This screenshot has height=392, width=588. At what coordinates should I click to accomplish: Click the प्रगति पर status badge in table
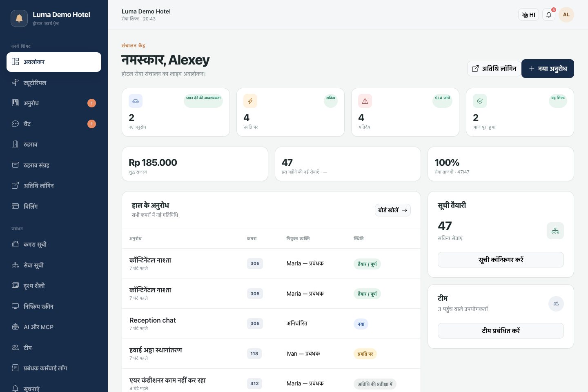365,354
